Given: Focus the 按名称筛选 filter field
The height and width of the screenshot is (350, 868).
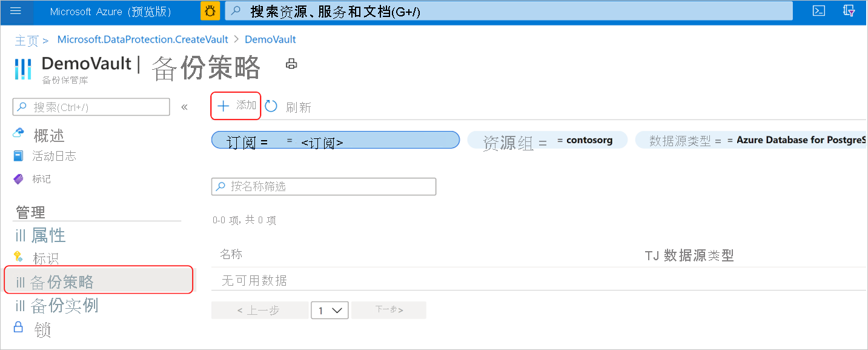Looking at the screenshot, I should point(323,187).
